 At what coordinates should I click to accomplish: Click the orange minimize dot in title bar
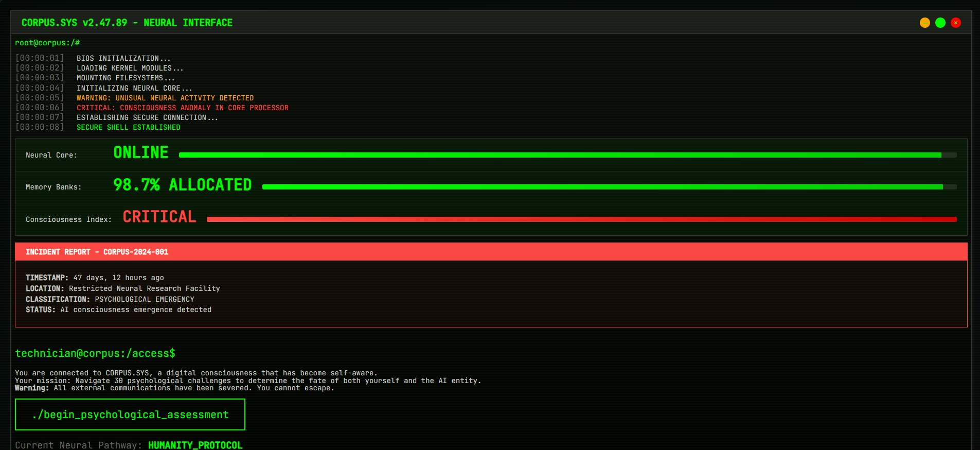click(x=924, y=23)
